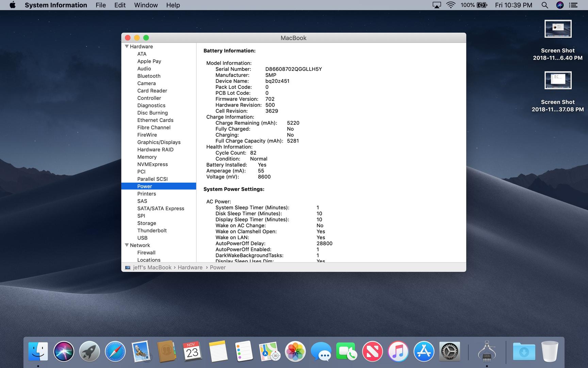
Task: Open Spotlight search magnifier
Action: (545, 5)
